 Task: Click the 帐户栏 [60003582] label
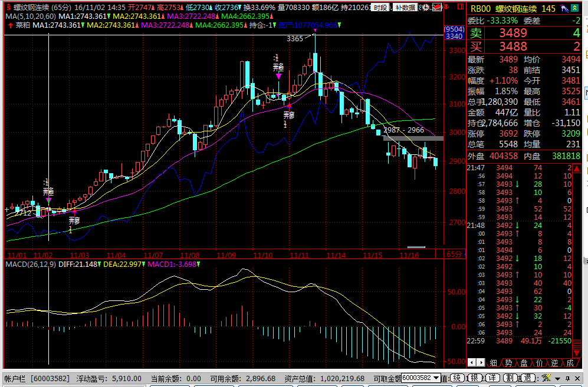click(37, 378)
